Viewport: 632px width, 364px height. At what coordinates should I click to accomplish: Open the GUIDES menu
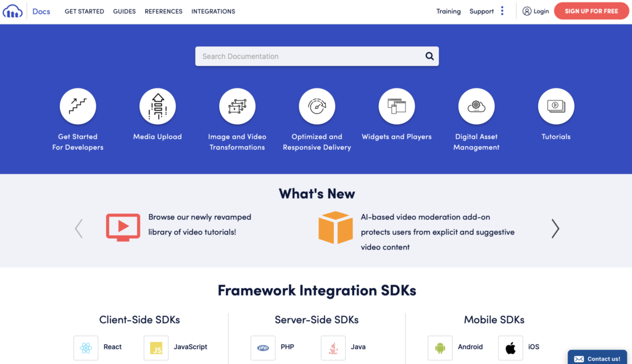point(124,11)
